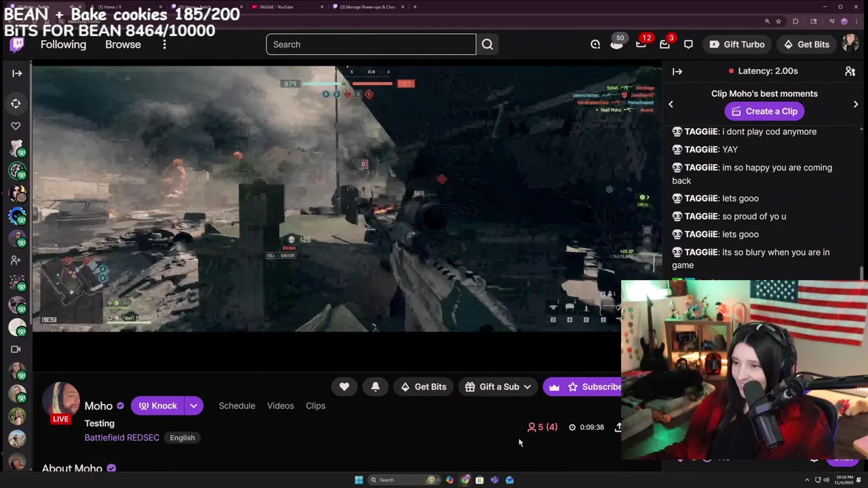Click the 'Latency: 2.00s' indicator
The image size is (868, 488).
[x=764, y=71]
